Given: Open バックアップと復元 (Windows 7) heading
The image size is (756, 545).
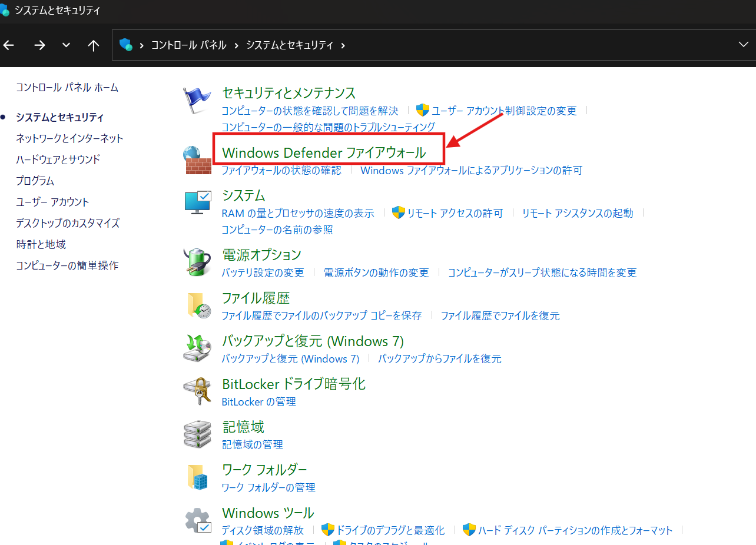Looking at the screenshot, I should (313, 341).
